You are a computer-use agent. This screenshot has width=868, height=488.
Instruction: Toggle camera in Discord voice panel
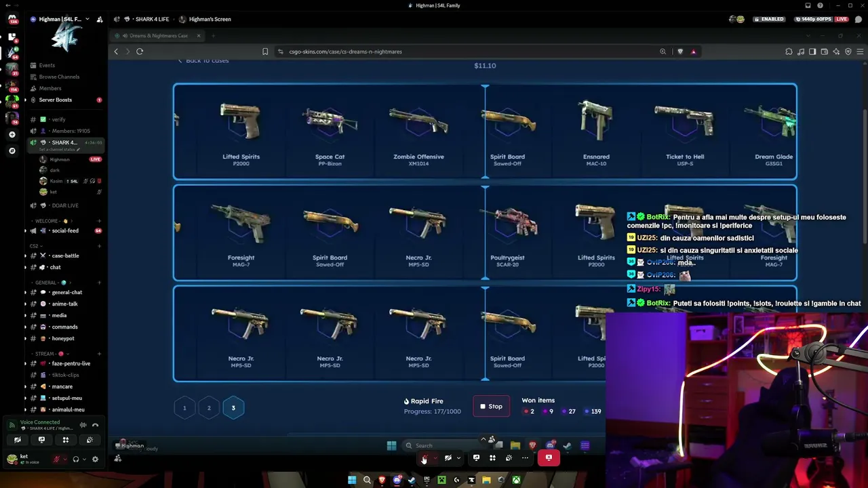pyautogui.click(x=18, y=440)
